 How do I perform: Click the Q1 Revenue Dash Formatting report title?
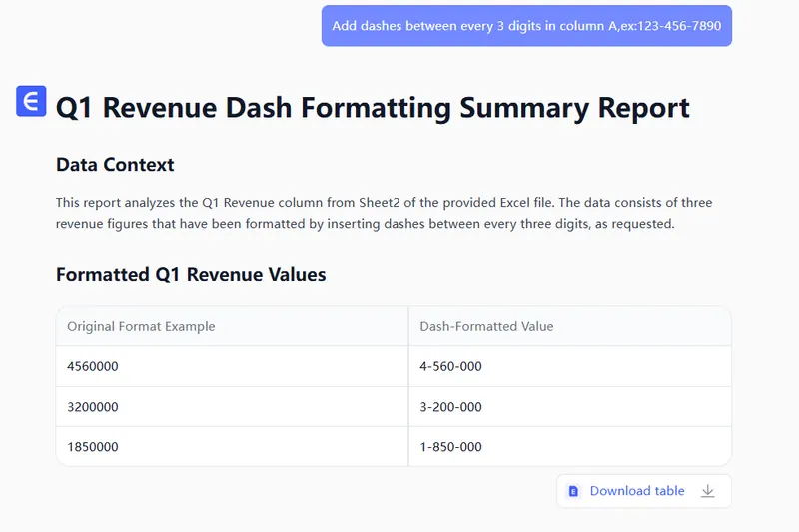pyautogui.click(x=373, y=107)
